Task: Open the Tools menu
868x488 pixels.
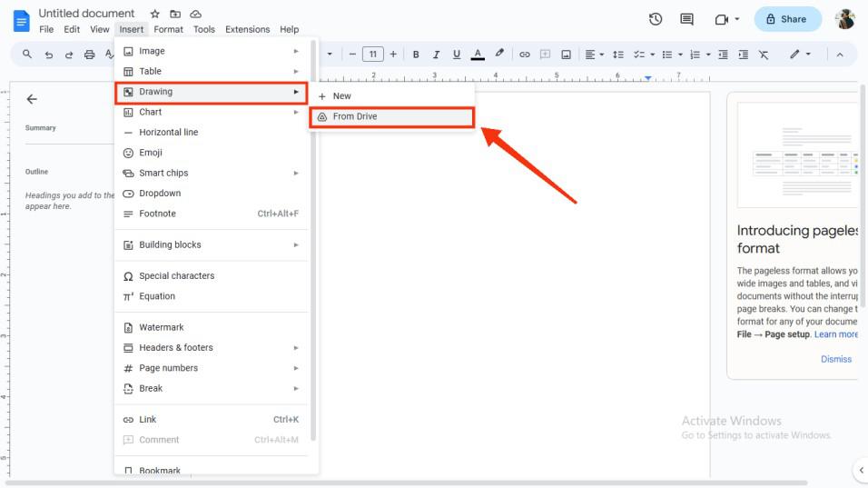Action: pos(203,29)
